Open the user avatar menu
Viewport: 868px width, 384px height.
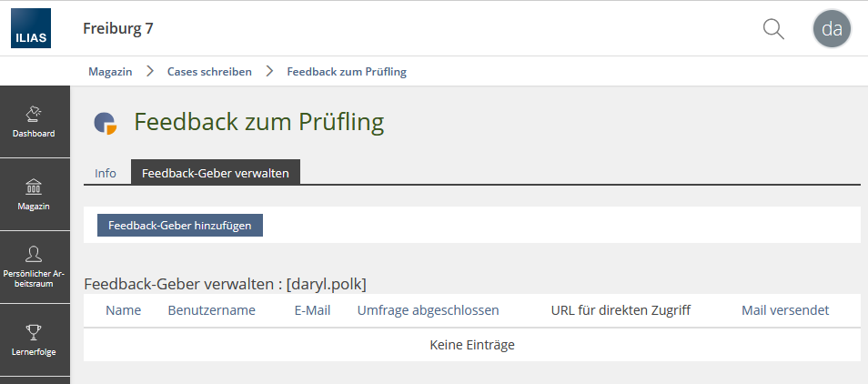point(832,28)
